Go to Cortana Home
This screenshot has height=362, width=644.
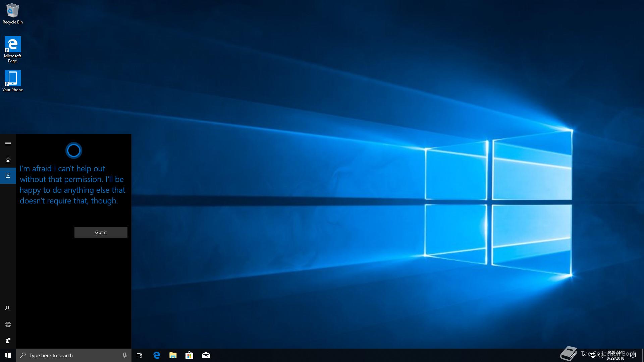click(8, 160)
